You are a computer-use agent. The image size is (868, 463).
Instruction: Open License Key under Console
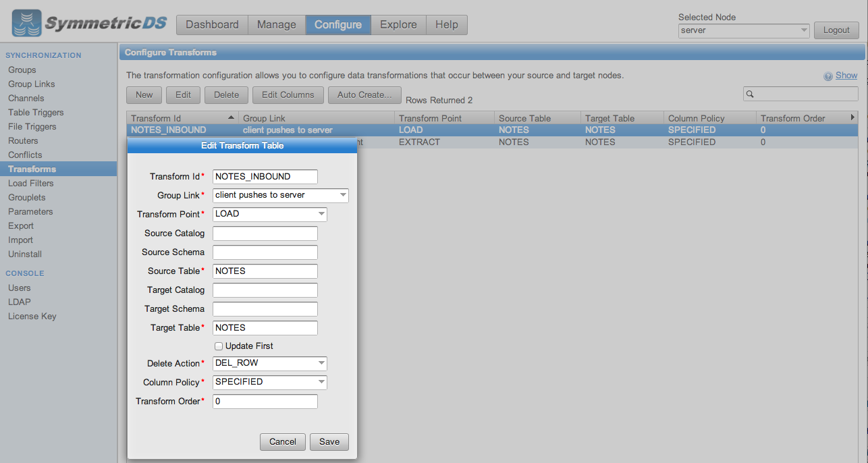pyautogui.click(x=32, y=317)
